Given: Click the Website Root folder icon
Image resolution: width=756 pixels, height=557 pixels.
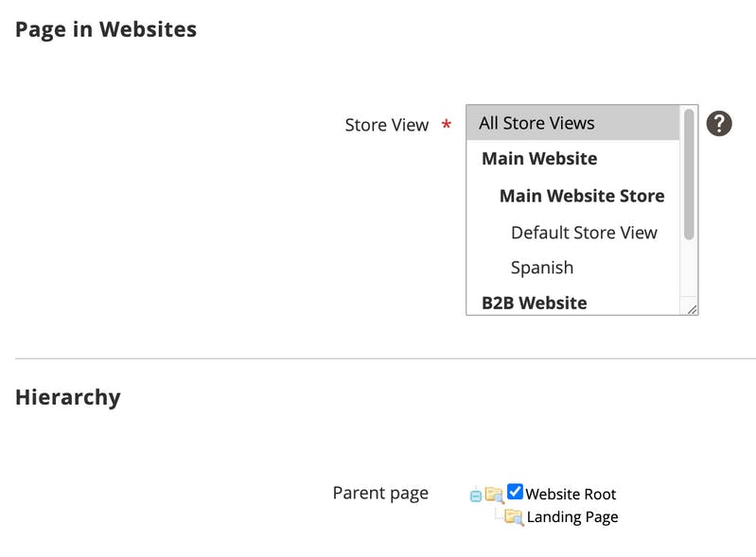Looking at the screenshot, I should [x=494, y=495].
